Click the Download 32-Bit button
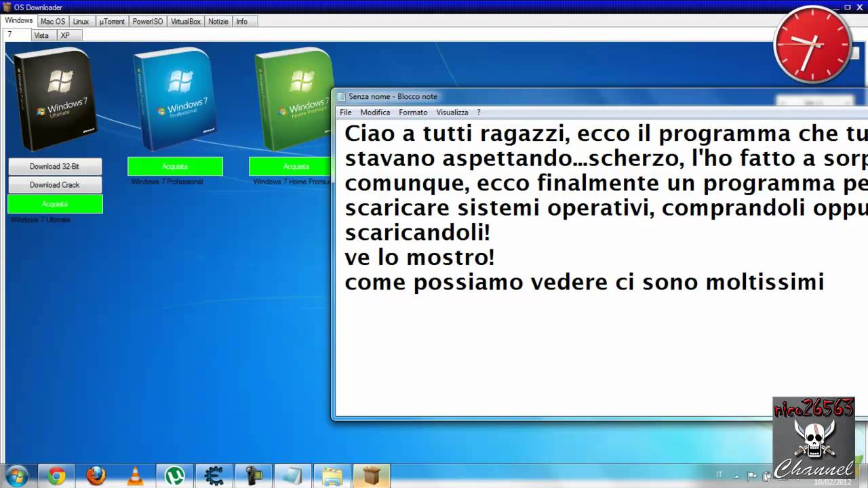Image resolution: width=868 pixels, height=488 pixels. (x=55, y=166)
